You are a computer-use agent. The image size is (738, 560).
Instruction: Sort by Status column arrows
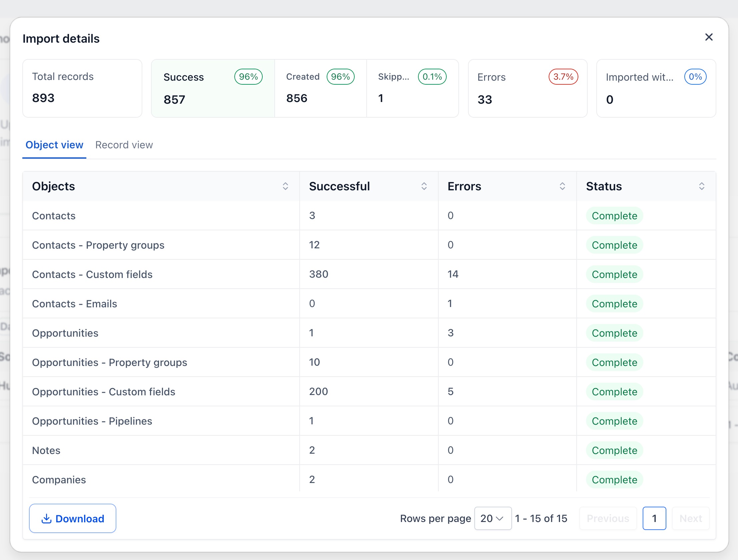[x=701, y=186]
